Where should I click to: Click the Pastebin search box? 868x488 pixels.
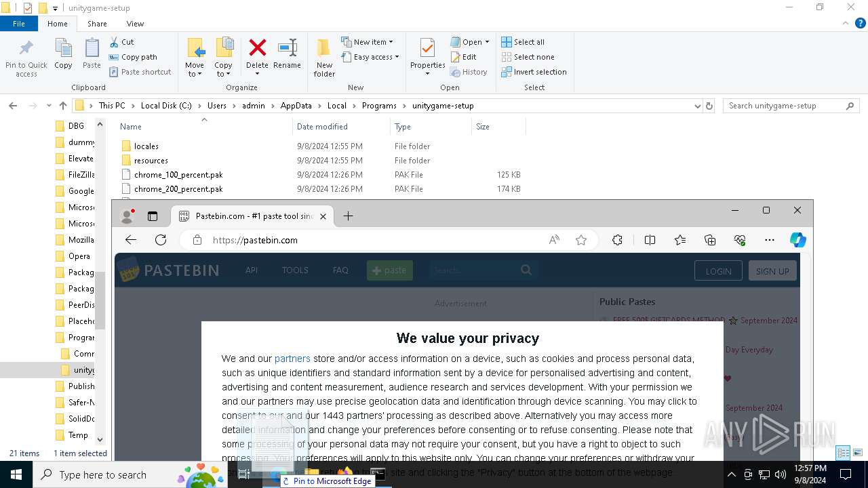pyautogui.click(x=484, y=270)
